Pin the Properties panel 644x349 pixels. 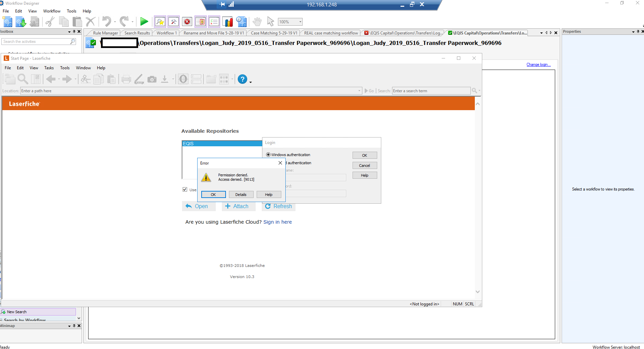pyautogui.click(x=638, y=32)
